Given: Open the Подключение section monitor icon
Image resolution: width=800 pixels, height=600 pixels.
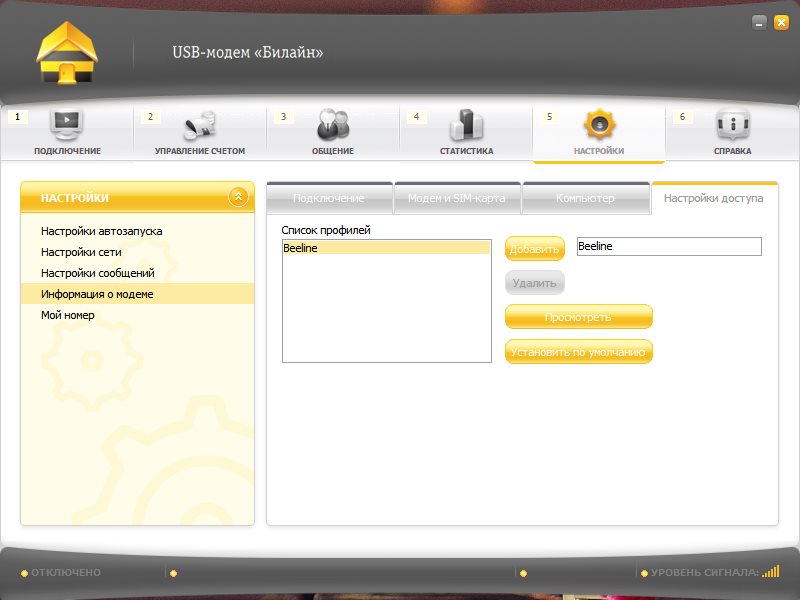Looking at the screenshot, I should click(67, 125).
